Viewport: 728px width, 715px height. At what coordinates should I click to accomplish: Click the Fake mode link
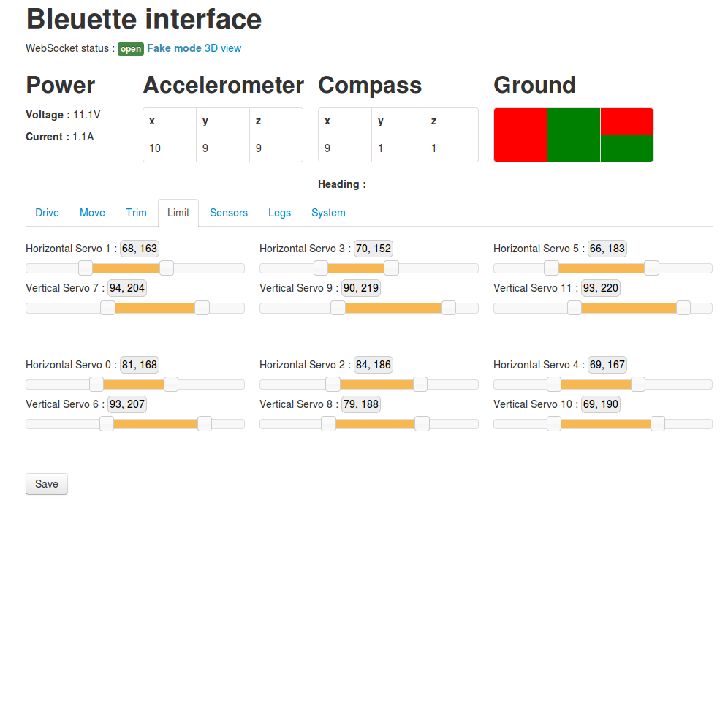click(x=174, y=48)
